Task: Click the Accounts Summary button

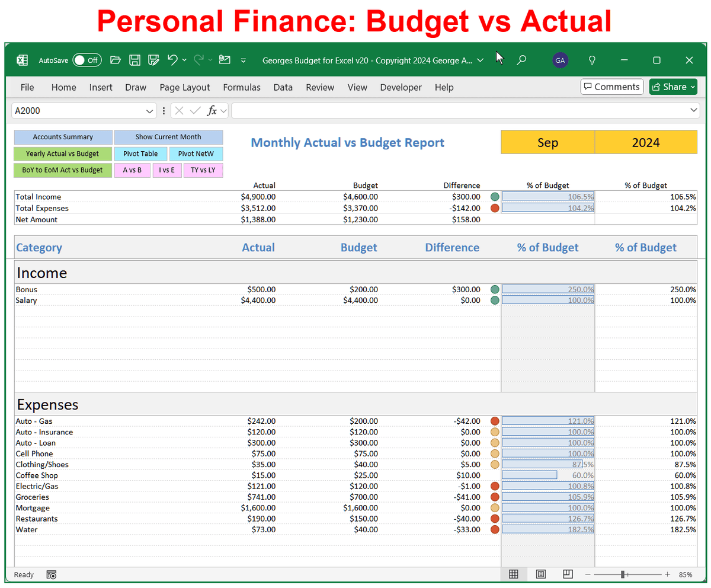Action: click(63, 137)
